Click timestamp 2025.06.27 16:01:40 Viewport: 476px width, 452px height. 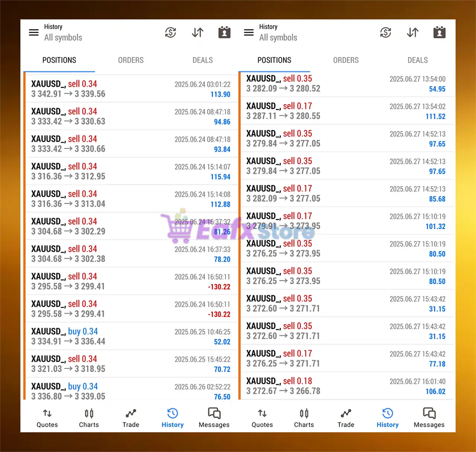tap(418, 382)
